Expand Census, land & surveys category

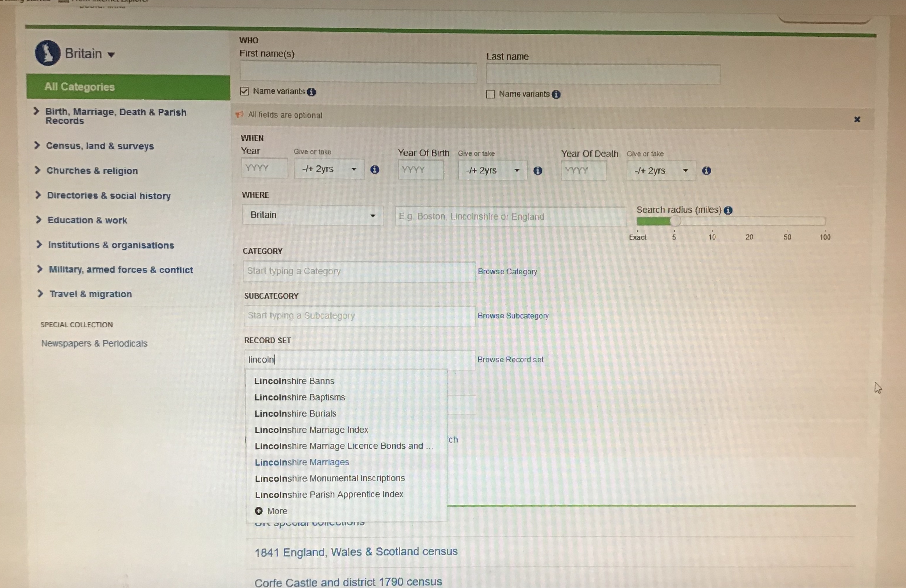point(100,146)
